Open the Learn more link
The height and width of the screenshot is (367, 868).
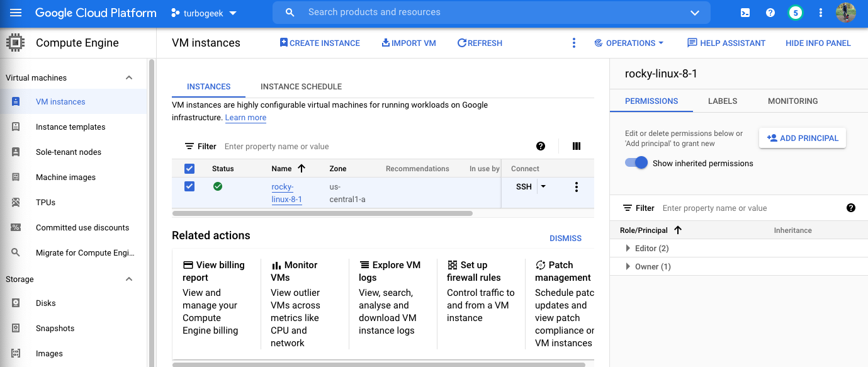coord(245,118)
